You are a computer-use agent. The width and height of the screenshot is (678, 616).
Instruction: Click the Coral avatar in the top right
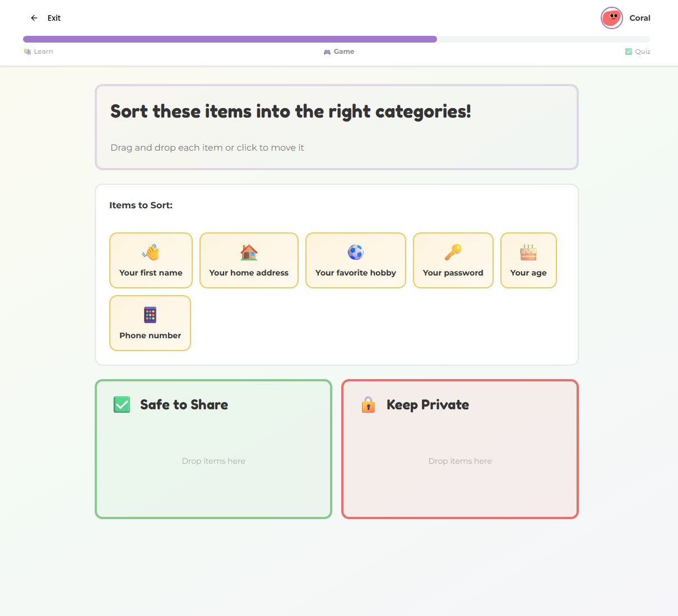click(x=611, y=17)
